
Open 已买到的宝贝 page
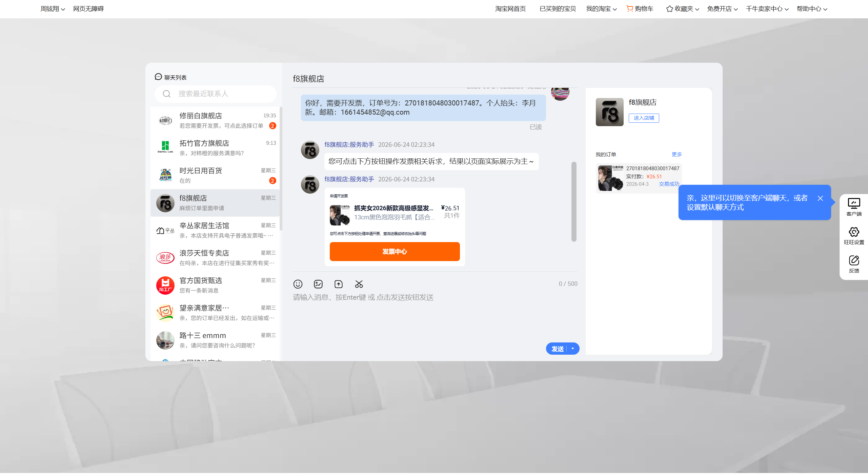pyautogui.click(x=558, y=9)
